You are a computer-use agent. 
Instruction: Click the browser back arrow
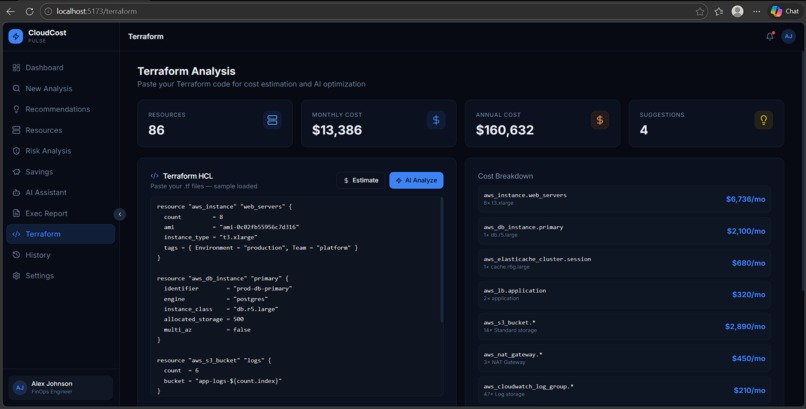click(10, 11)
